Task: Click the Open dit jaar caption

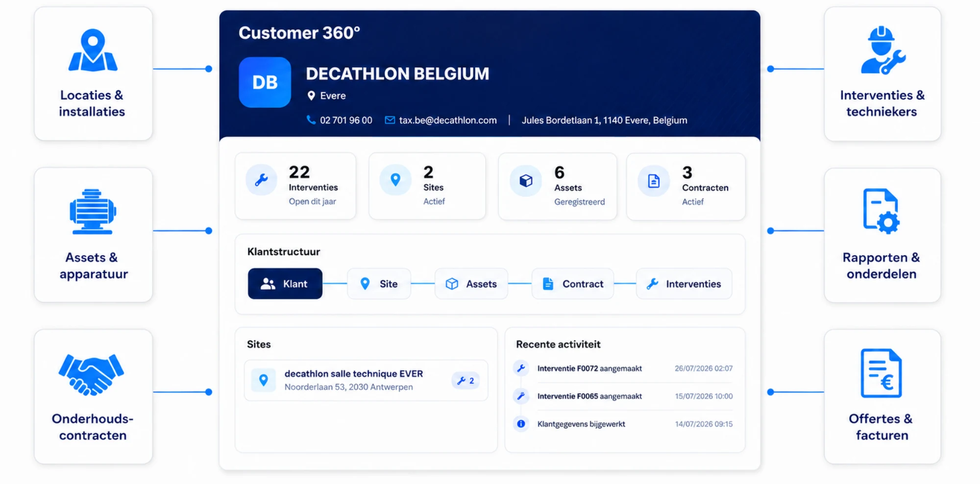Action: (x=313, y=201)
